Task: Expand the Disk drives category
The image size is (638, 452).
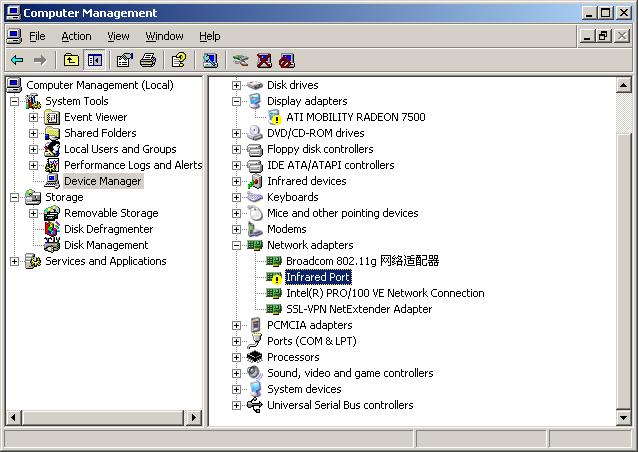Action: 237,85
